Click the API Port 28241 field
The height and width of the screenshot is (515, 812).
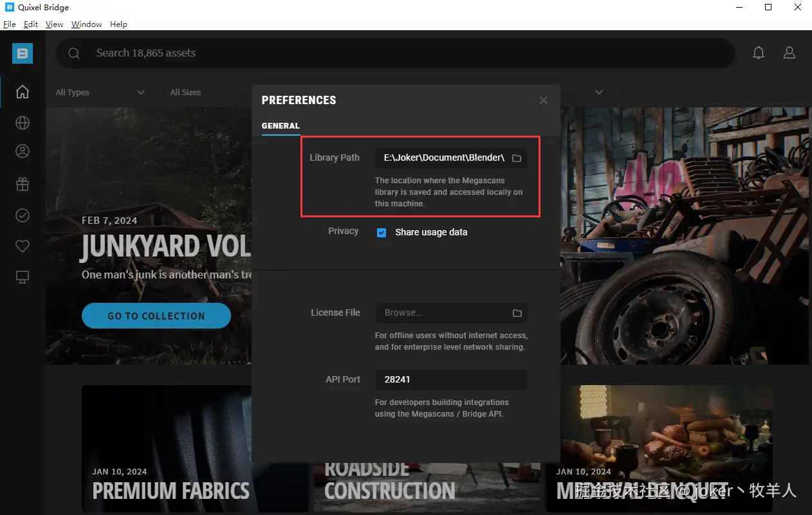[x=451, y=379]
